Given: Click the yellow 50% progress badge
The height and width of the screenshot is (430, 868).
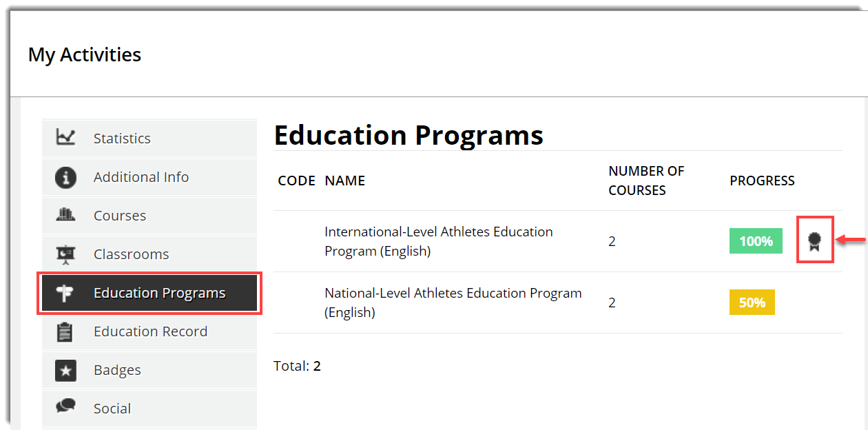Looking at the screenshot, I should tap(752, 303).
